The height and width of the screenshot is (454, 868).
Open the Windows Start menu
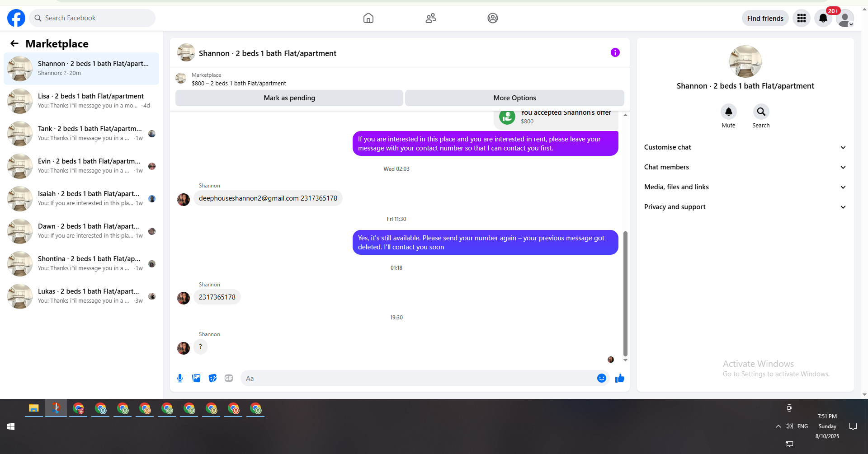tap(11, 426)
